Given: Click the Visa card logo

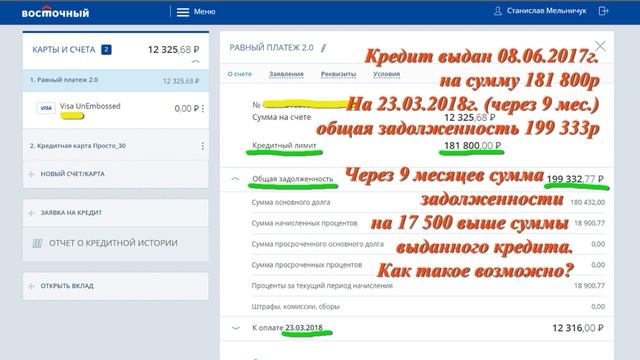Looking at the screenshot, I should tap(46, 108).
